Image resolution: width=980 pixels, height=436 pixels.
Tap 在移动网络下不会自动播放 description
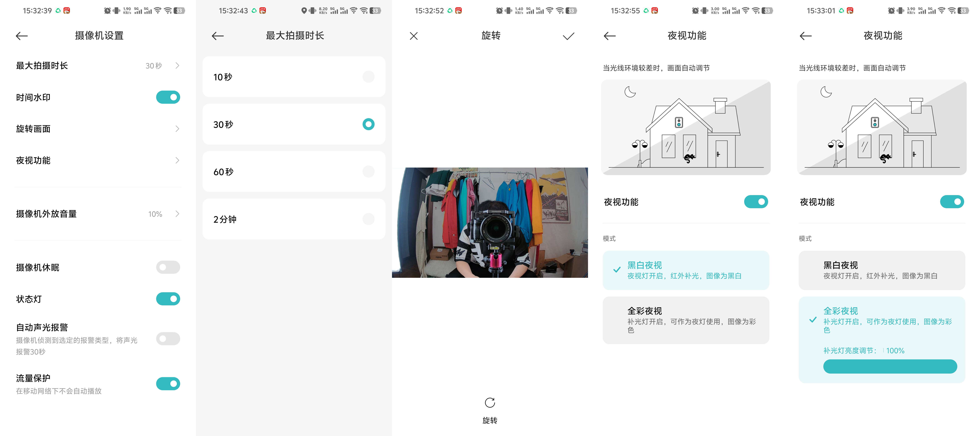coord(59,391)
